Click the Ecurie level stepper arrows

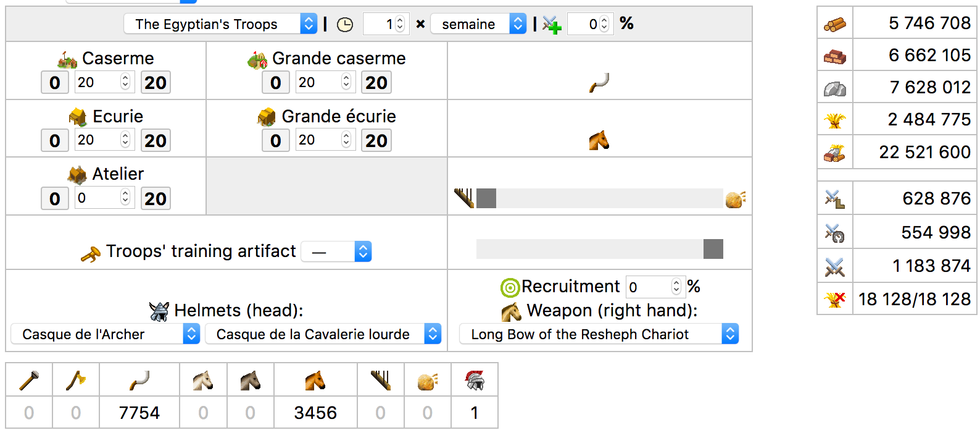pos(125,140)
